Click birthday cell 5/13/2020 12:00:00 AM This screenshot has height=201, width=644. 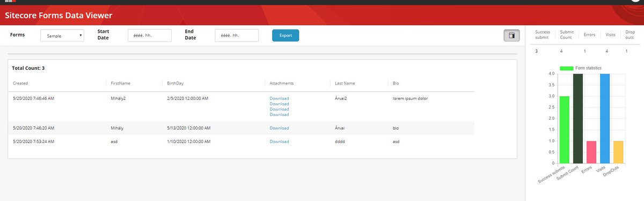(188, 128)
